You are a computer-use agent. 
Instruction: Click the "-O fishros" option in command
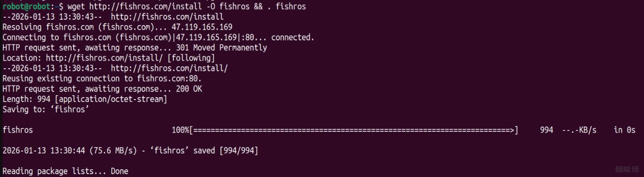pyautogui.click(x=228, y=6)
